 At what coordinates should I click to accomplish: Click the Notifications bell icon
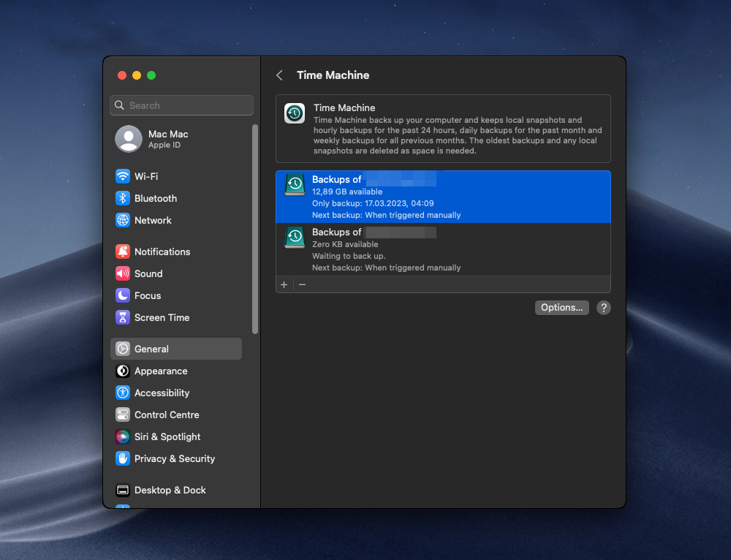(123, 251)
